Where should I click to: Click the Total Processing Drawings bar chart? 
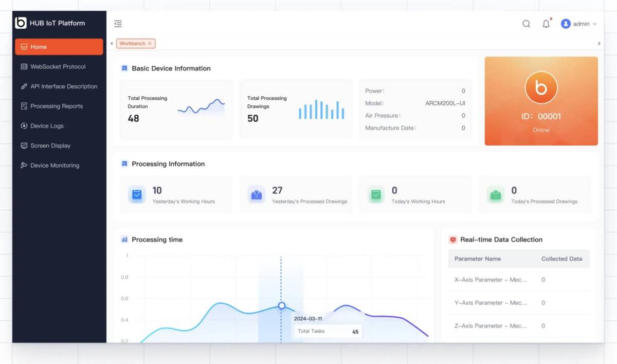coord(321,110)
